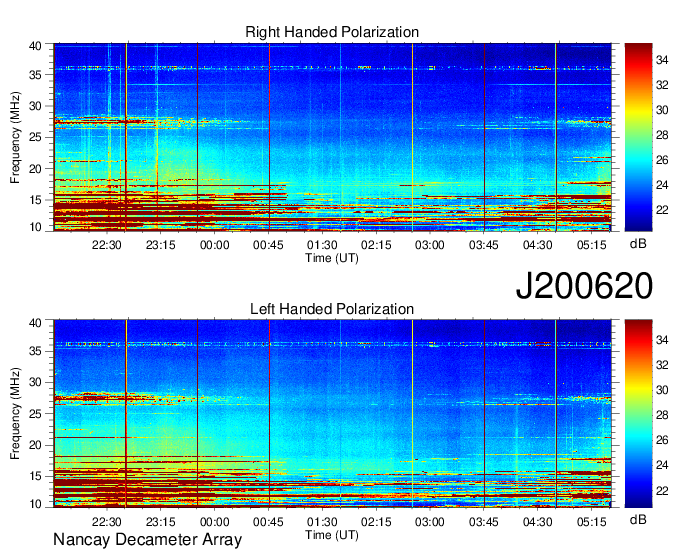This screenshot has height=552, width=680.
Task: Click the '10' frequency tick of Right Handed plot
Action: click(x=35, y=227)
